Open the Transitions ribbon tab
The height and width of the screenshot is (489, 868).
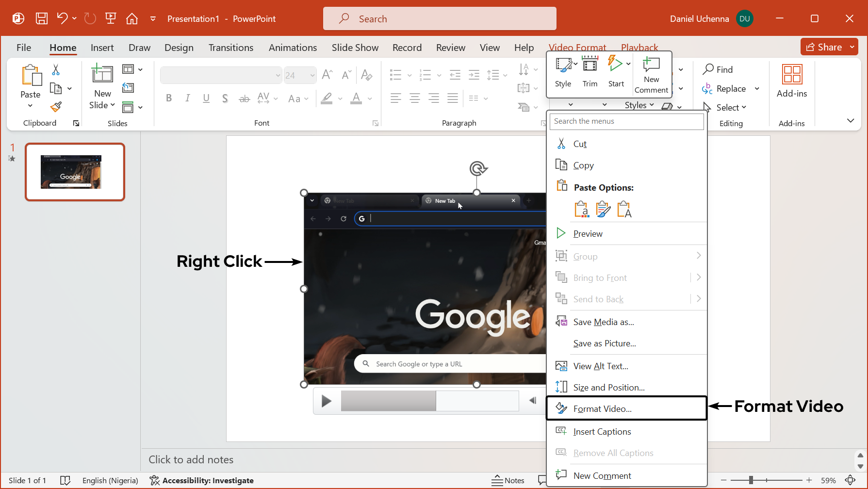(x=230, y=48)
